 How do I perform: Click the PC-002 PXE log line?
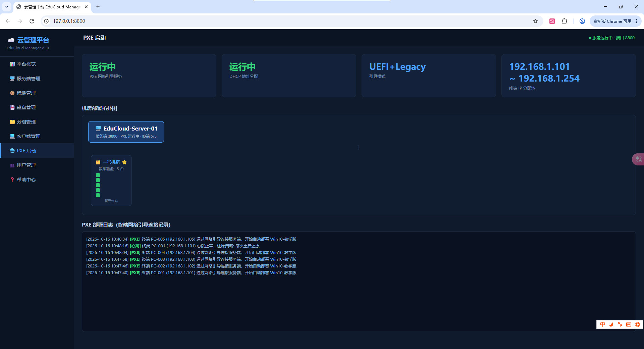(x=191, y=266)
